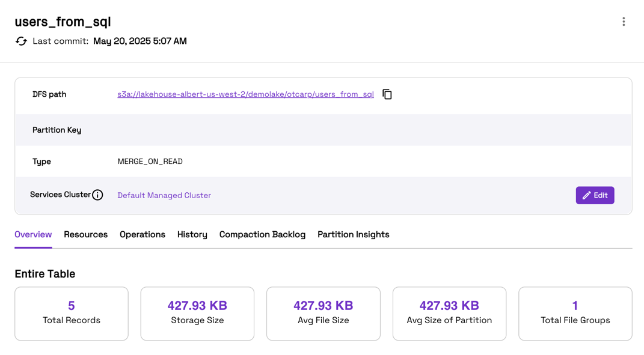The image size is (644, 355).
Task: Go to the Partition Insights tab
Action: [354, 234]
